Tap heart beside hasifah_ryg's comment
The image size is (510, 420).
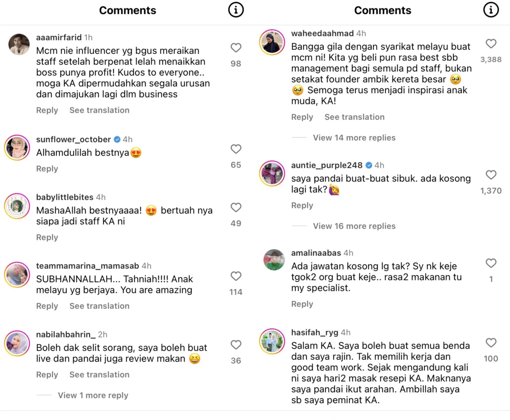pos(491,343)
